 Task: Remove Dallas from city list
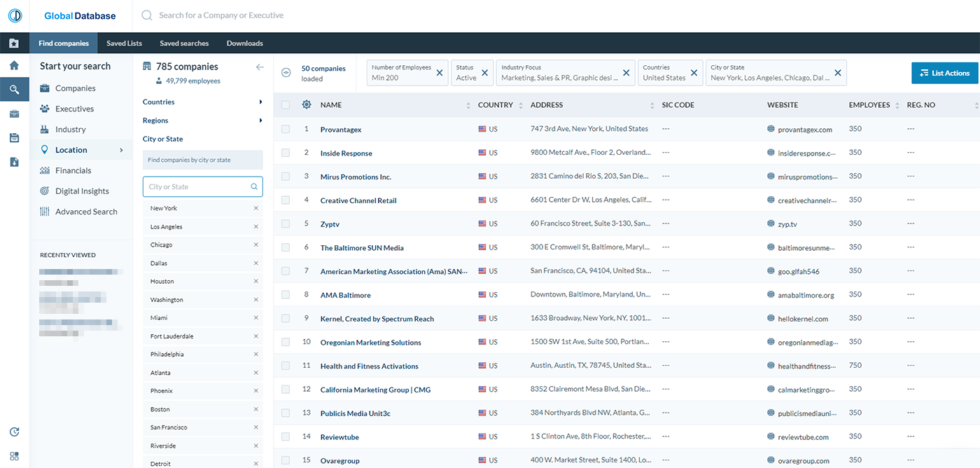point(255,263)
